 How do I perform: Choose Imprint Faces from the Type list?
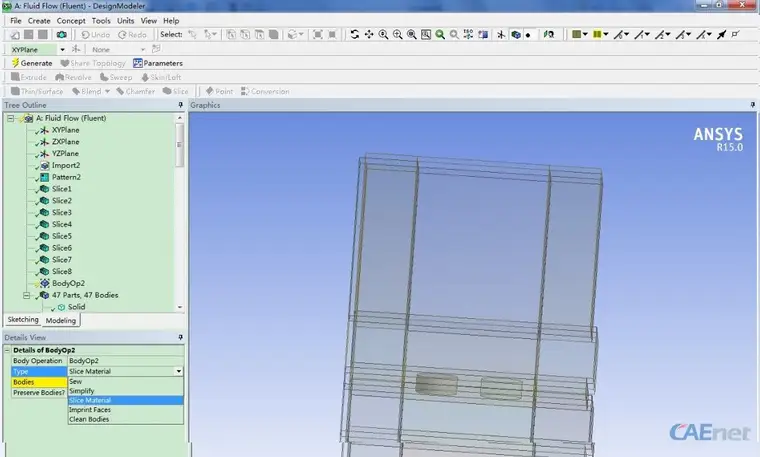point(126,410)
